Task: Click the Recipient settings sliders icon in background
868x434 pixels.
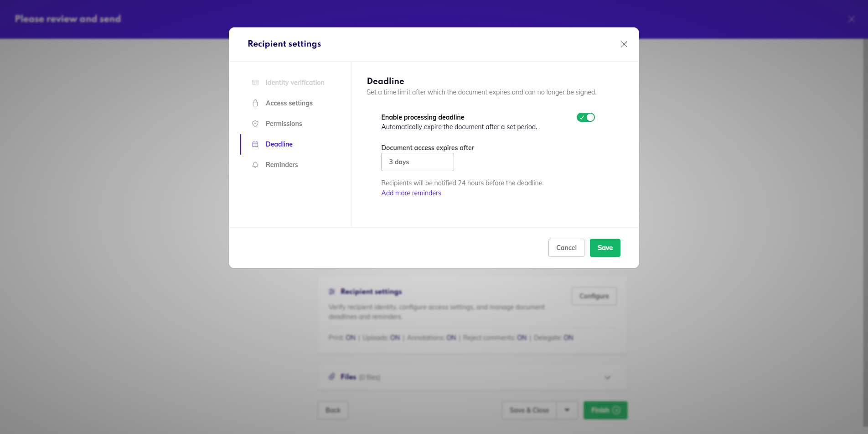Action: 332,292
